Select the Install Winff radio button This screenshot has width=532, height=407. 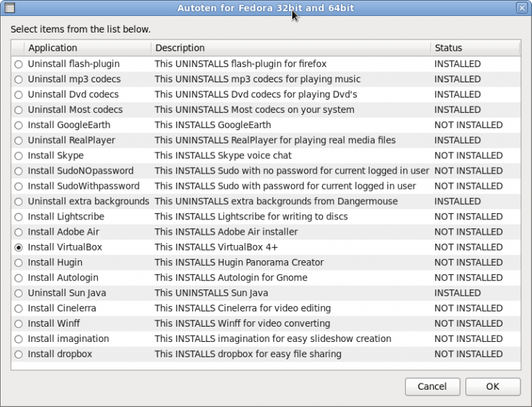point(19,323)
